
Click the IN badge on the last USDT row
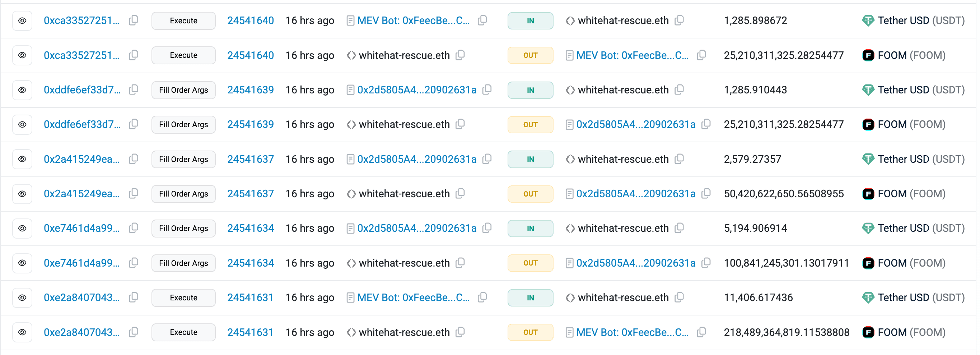[530, 298]
